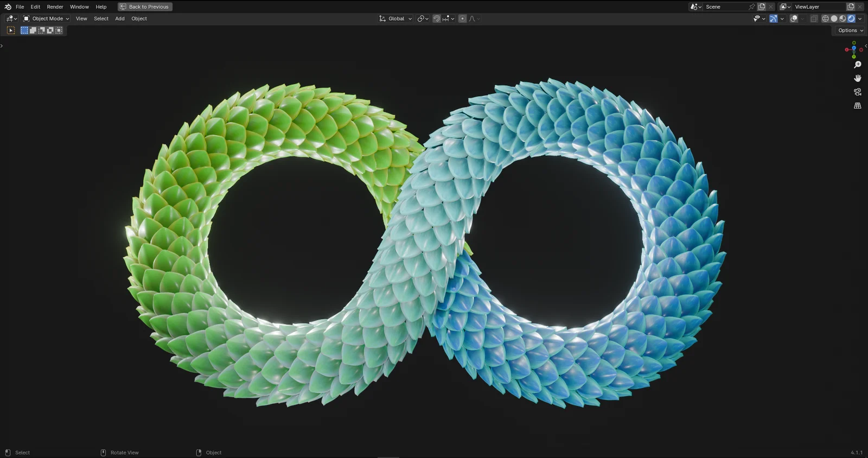Viewport: 868px width, 458px height.
Task: Click the proportional falloff curve icon
Action: (x=472, y=18)
